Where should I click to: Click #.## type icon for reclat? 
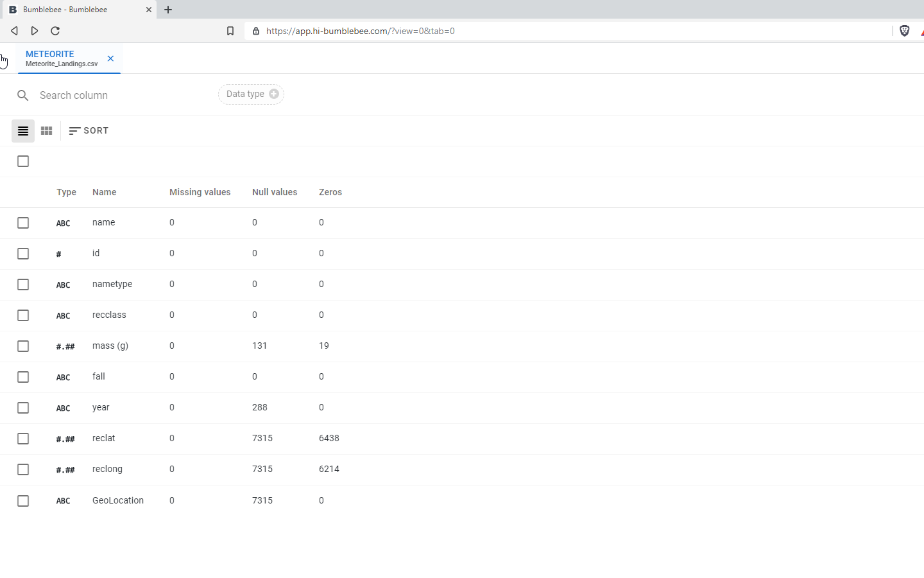(65, 439)
